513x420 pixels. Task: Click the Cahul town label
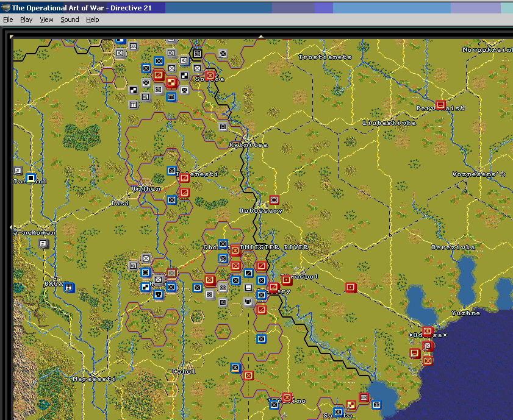184,372
